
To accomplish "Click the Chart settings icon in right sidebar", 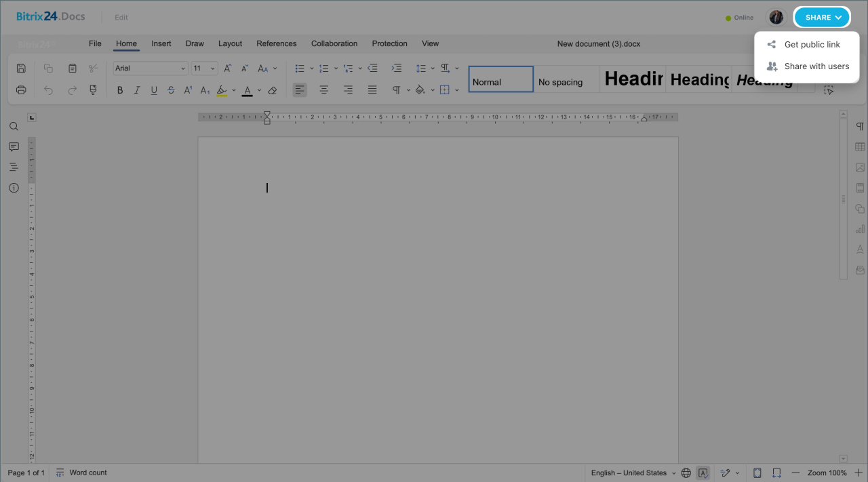I will click(860, 229).
